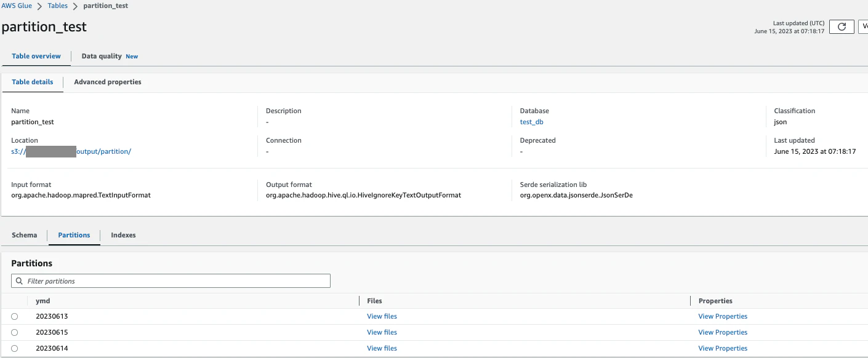Click the JsonSerDe serialization lib value

click(576, 195)
